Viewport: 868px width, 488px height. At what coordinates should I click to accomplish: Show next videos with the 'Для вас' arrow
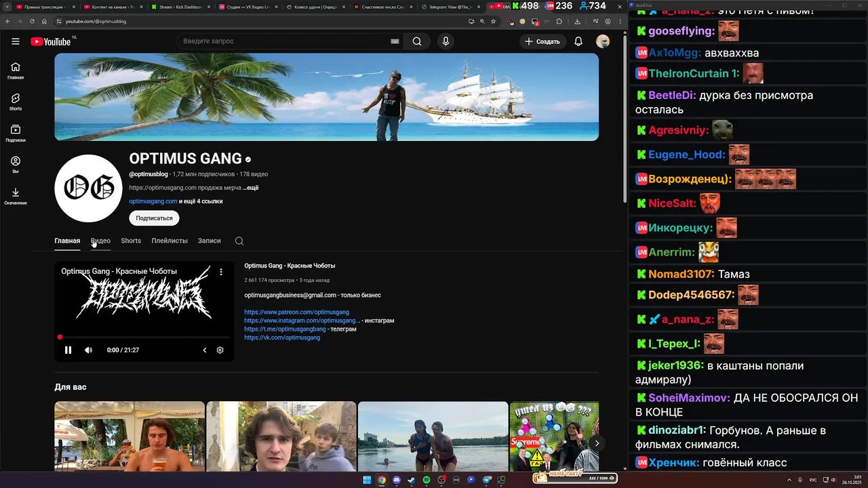coord(597,443)
